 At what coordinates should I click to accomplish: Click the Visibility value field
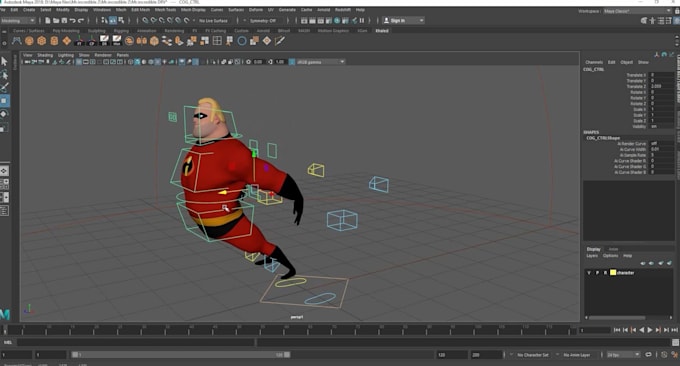pos(662,126)
